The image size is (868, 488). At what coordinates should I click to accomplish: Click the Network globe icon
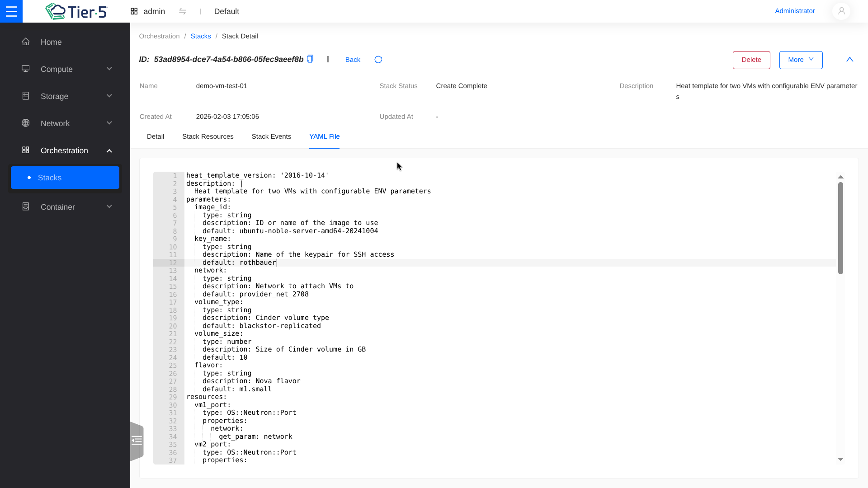26,123
